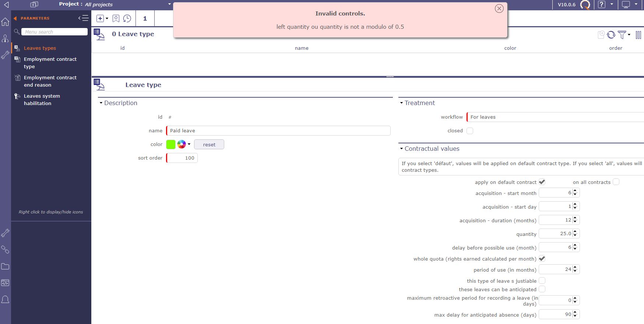Click the name field containing Paid leave
The height and width of the screenshot is (324, 644).
[x=278, y=130]
